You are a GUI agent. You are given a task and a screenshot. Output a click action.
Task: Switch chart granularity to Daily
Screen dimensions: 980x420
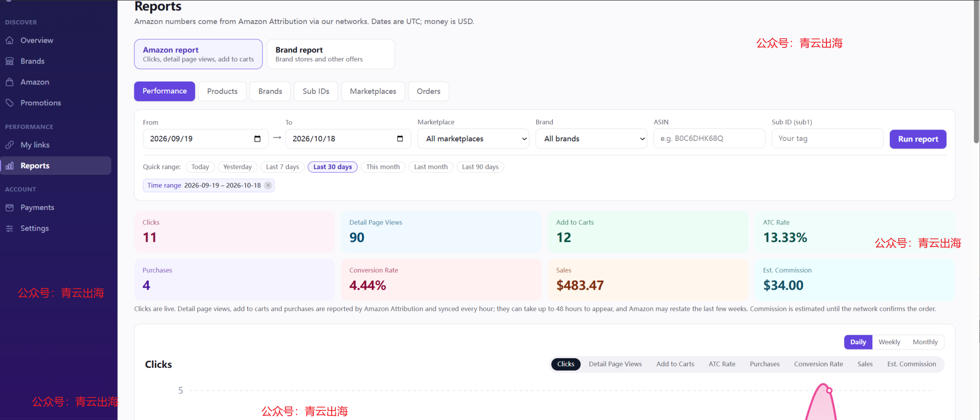coord(858,342)
